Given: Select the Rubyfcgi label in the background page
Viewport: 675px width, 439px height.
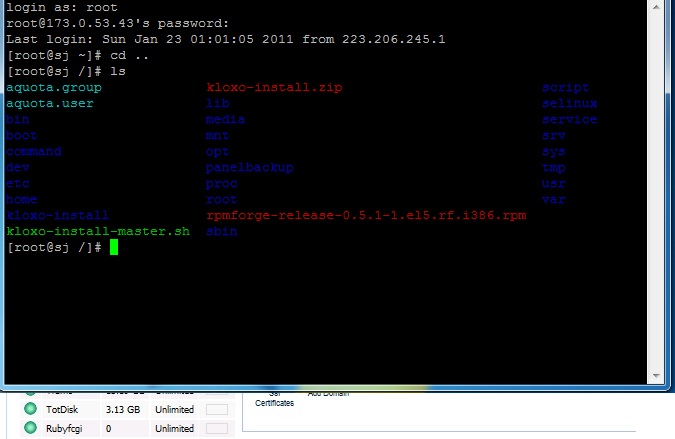Looking at the screenshot, I should click(x=64, y=429).
